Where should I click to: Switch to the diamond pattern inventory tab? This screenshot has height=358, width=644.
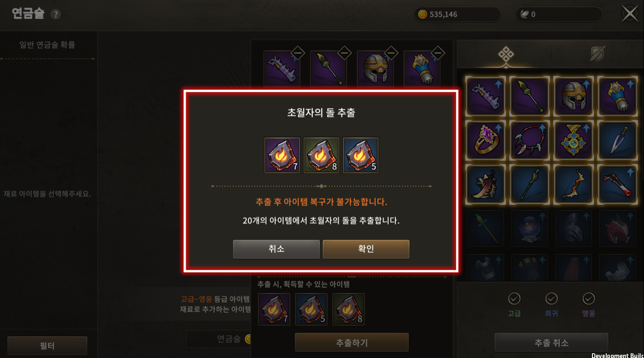(506, 54)
